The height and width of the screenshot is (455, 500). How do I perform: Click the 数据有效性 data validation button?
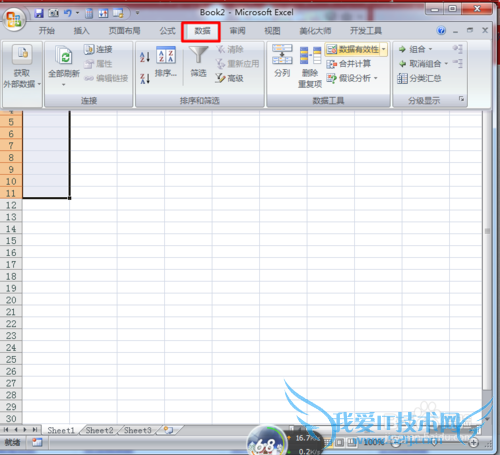(x=353, y=50)
